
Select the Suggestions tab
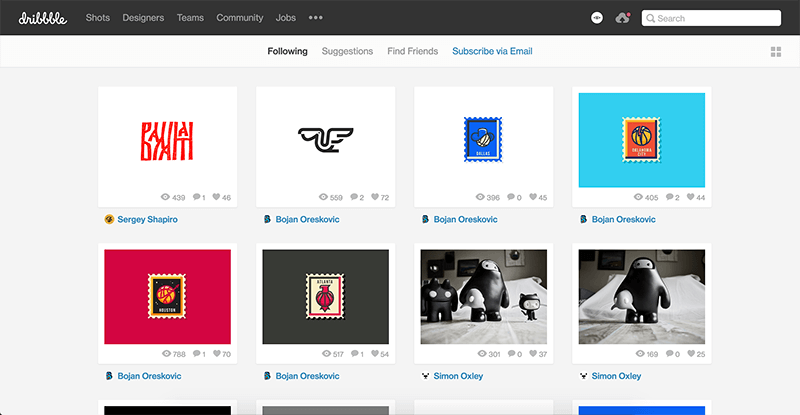coord(347,51)
